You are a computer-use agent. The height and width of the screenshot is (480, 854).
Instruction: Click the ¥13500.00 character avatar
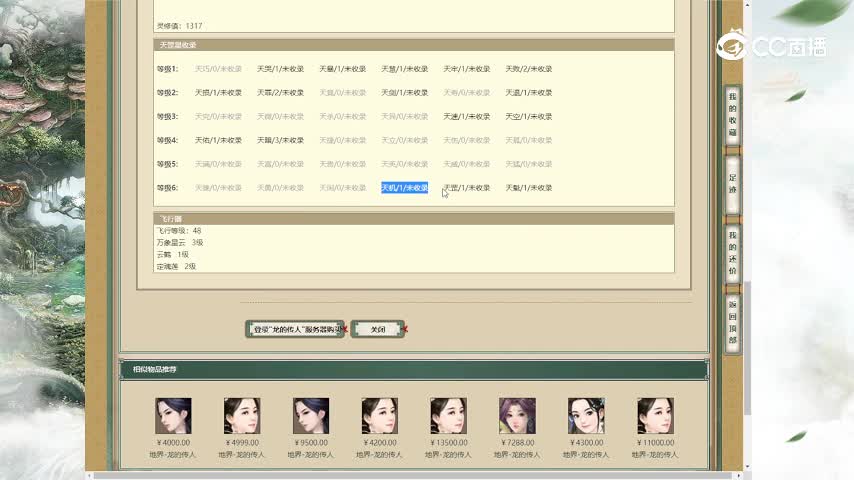pyautogui.click(x=448, y=415)
